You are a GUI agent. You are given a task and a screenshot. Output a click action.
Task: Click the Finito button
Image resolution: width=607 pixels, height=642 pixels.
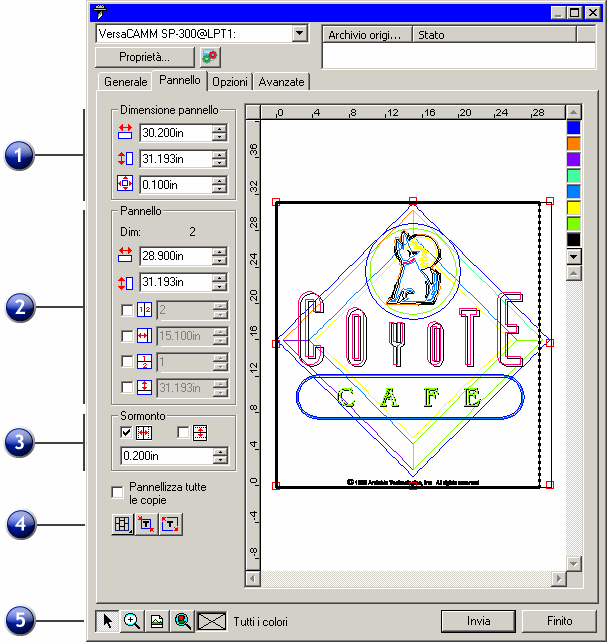559,621
